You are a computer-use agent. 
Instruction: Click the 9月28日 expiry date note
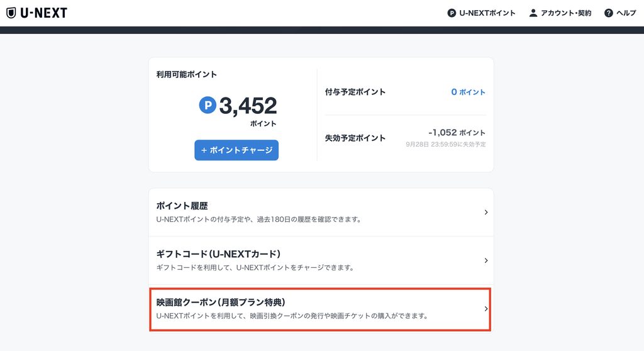click(x=446, y=144)
